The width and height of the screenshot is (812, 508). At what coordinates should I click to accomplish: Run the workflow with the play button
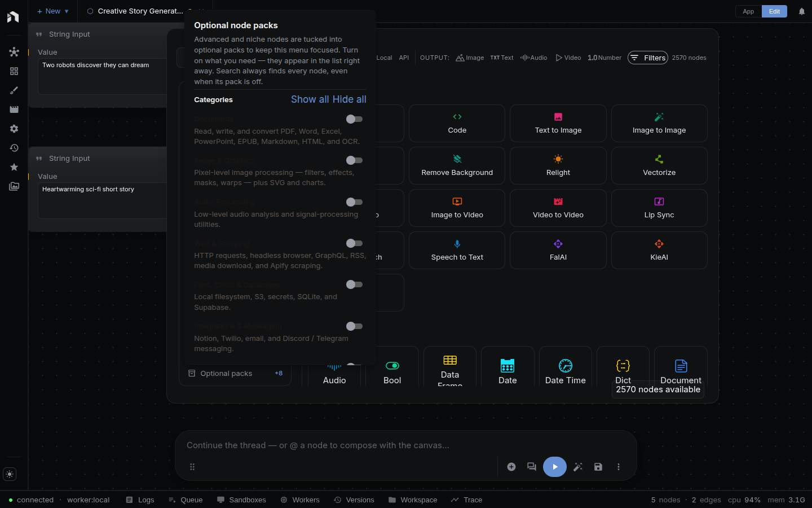coord(555,467)
